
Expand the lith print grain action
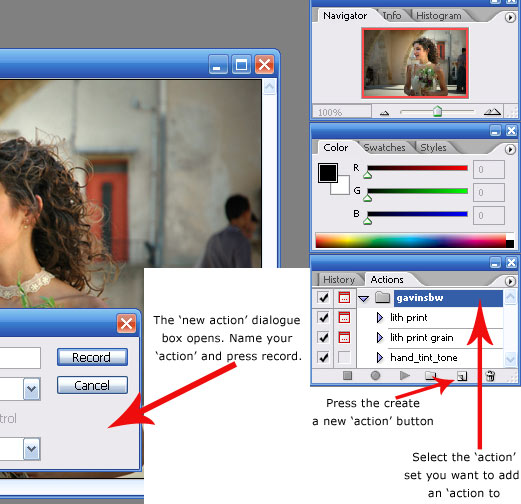click(x=379, y=337)
